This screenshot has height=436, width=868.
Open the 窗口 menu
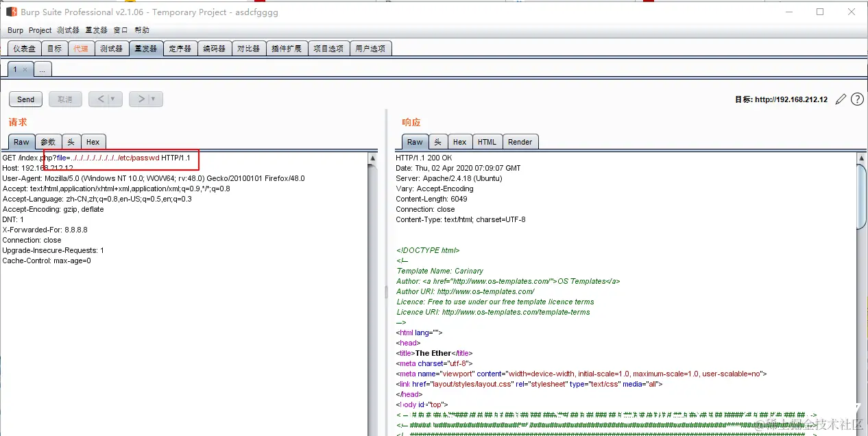click(x=121, y=30)
